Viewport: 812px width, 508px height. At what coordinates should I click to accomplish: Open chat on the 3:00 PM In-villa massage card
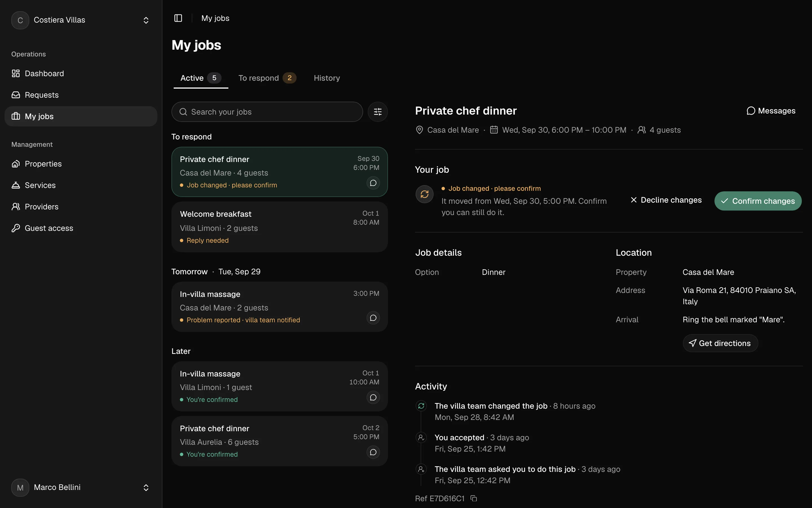pyautogui.click(x=373, y=318)
